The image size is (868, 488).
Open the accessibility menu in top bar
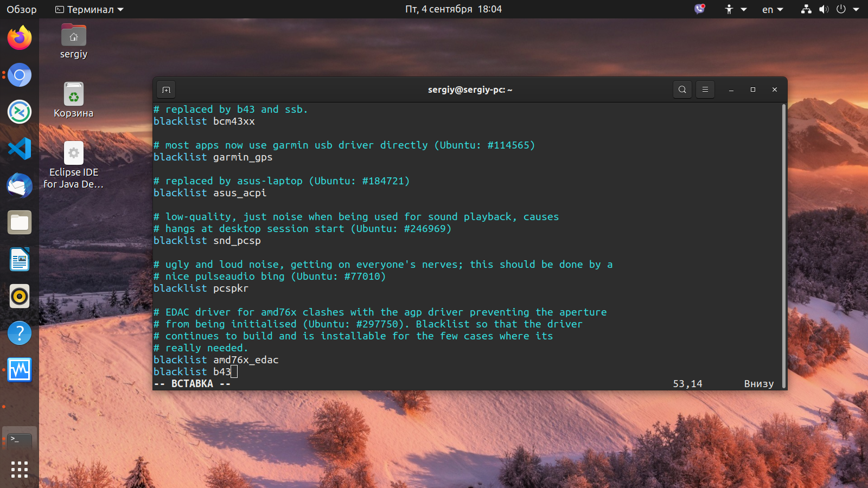pos(736,9)
